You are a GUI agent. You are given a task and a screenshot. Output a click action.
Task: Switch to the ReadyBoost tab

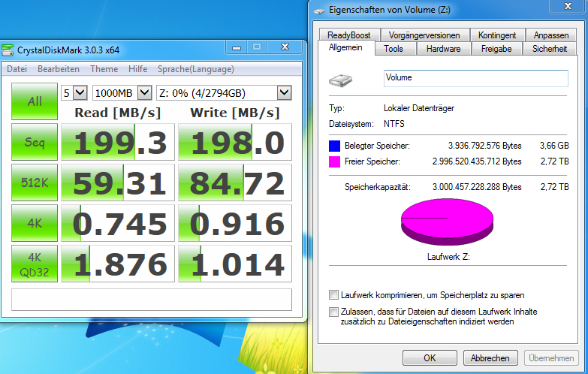(x=349, y=35)
